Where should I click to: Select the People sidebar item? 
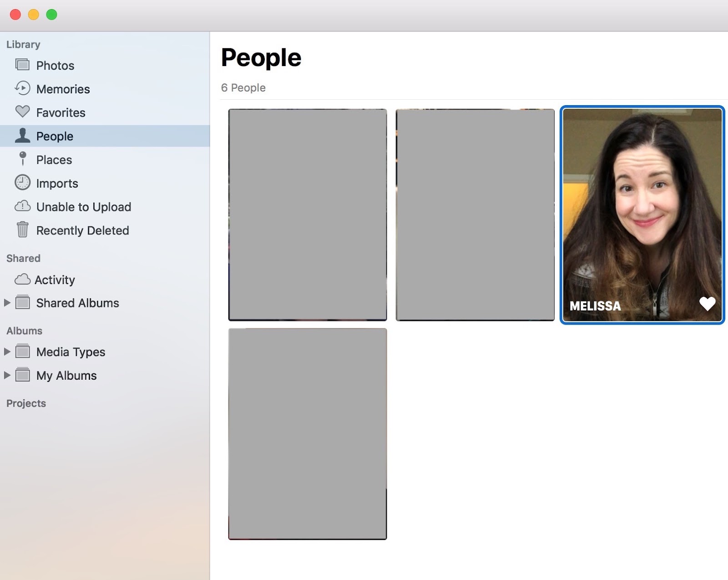pos(105,136)
